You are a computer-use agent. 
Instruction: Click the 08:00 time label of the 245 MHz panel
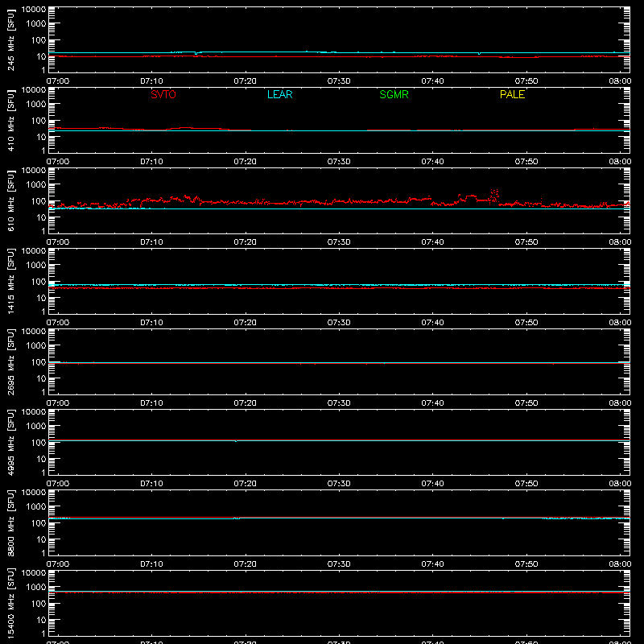(x=620, y=81)
